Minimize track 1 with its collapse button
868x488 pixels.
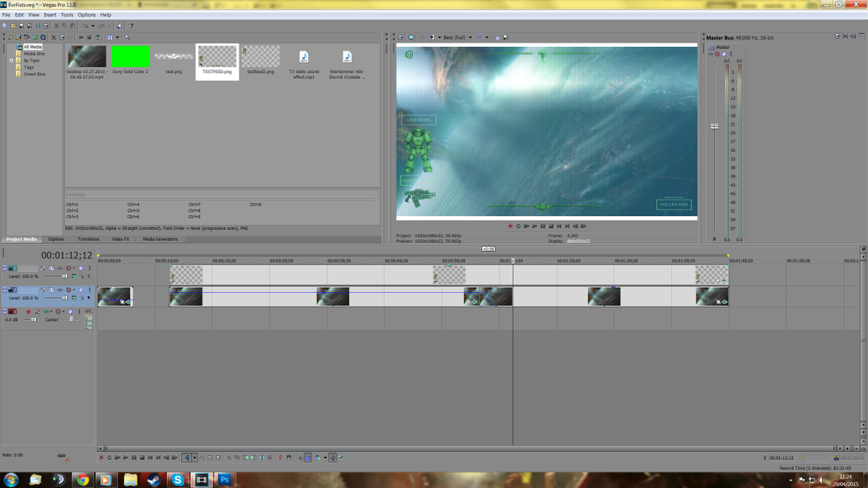coord(4,267)
